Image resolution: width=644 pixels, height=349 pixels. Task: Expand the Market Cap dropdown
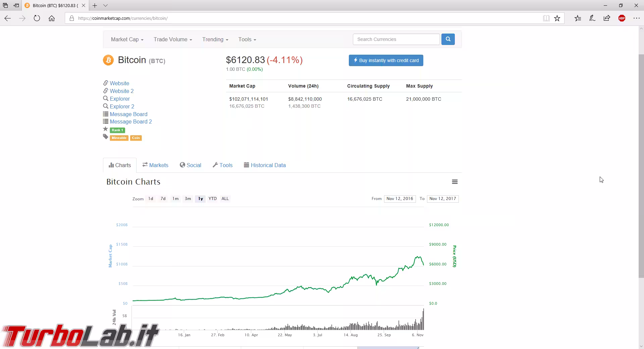click(127, 40)
